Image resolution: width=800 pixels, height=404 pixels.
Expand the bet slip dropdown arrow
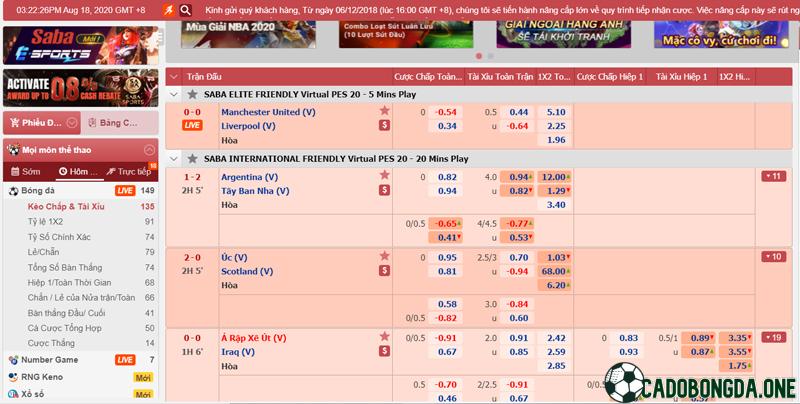click(72, 123)
